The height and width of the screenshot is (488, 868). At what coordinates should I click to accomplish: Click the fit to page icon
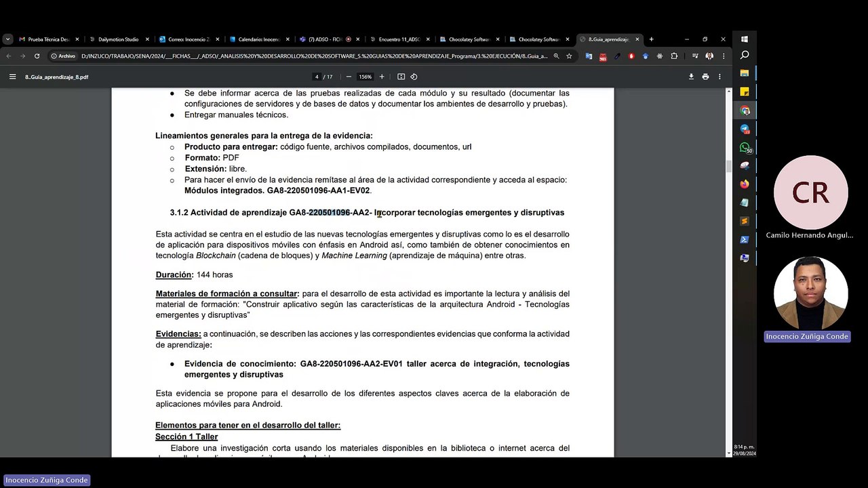pyautogui.click(x=401, y=77)
